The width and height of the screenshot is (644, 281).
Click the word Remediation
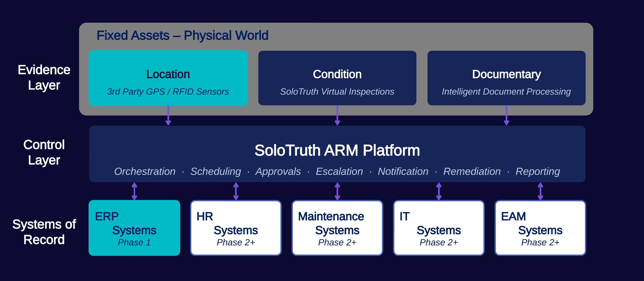(x=472, y=172)
